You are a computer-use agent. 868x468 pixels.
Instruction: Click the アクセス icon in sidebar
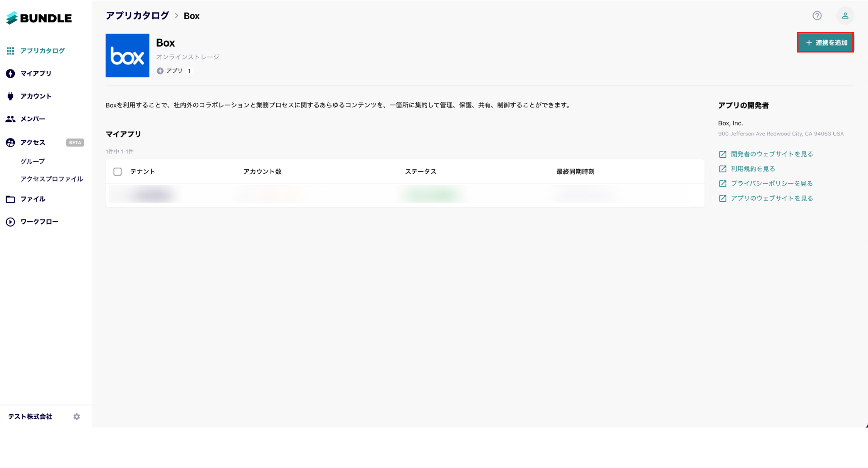pos(11,143)
